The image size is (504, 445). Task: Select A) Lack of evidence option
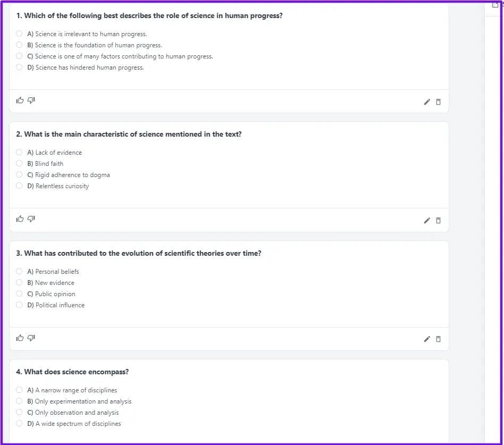19,153
